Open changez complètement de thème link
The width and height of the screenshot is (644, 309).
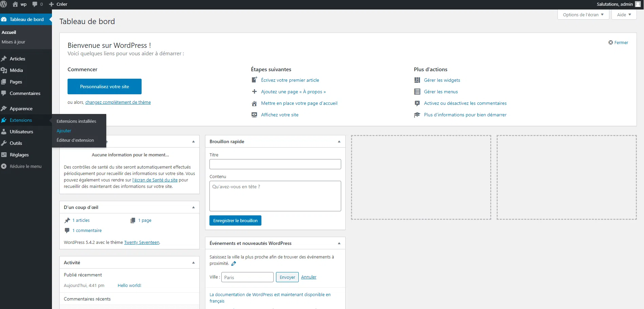(118, 102)
